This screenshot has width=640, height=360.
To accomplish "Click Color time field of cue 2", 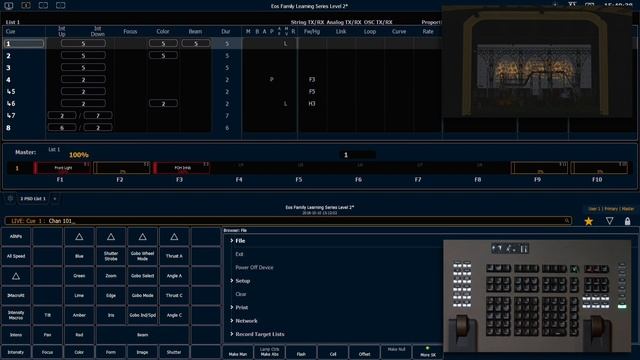I will (163, 56).
